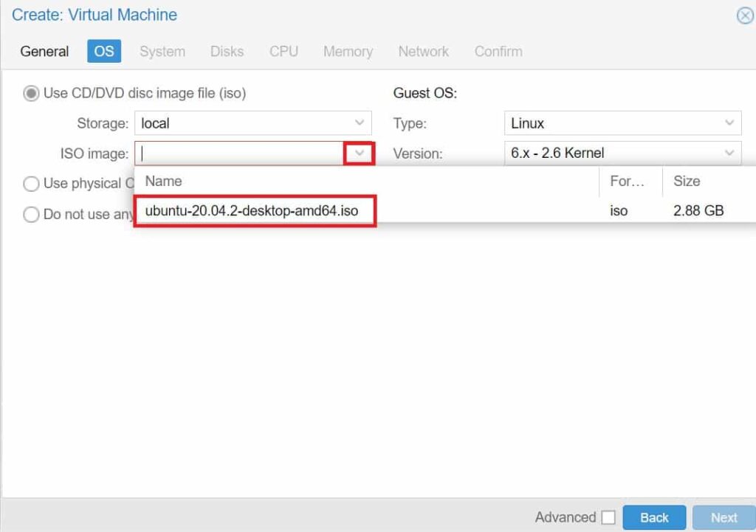This screenshot has width=756, height=532.
Task: Open the Version dropdown showing 6.x kernel
Action: (x=732, y=153)
